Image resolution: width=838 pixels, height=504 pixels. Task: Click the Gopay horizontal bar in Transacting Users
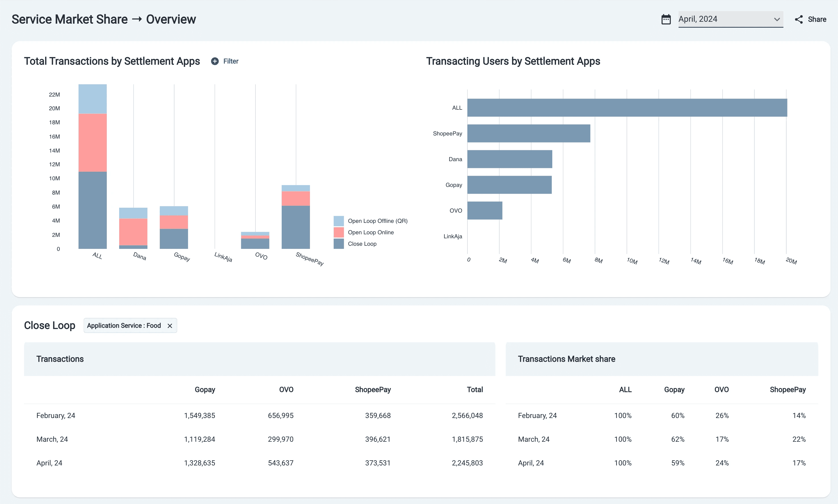(509, 185)
